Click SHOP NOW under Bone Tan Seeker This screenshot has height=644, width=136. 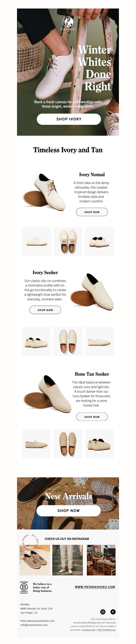pos(92,417)
